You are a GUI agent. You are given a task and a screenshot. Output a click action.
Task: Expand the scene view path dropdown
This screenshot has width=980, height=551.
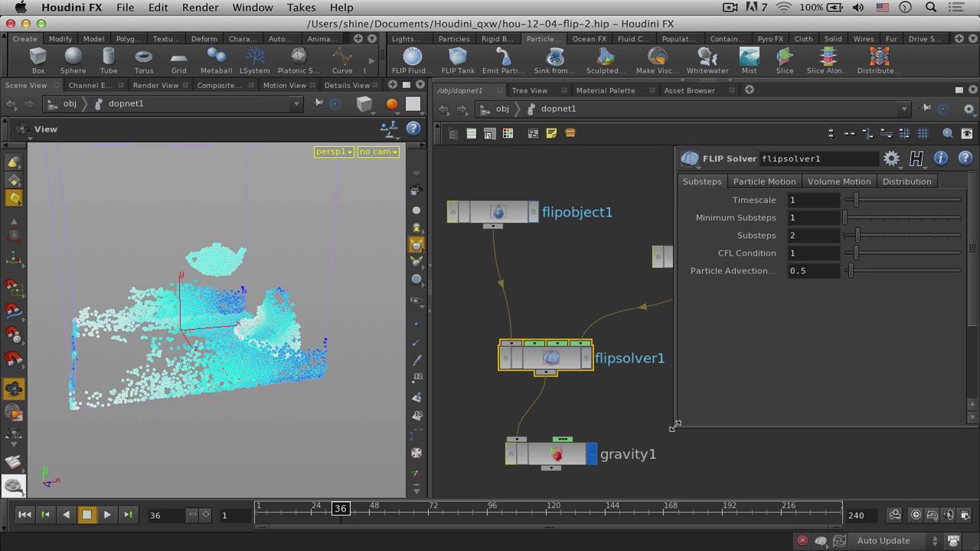coord(296,103)
